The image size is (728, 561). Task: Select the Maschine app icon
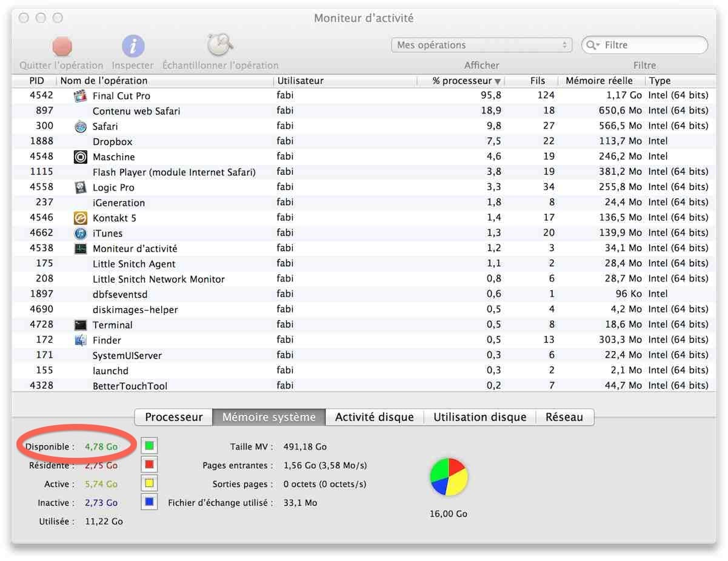point(80,157)
